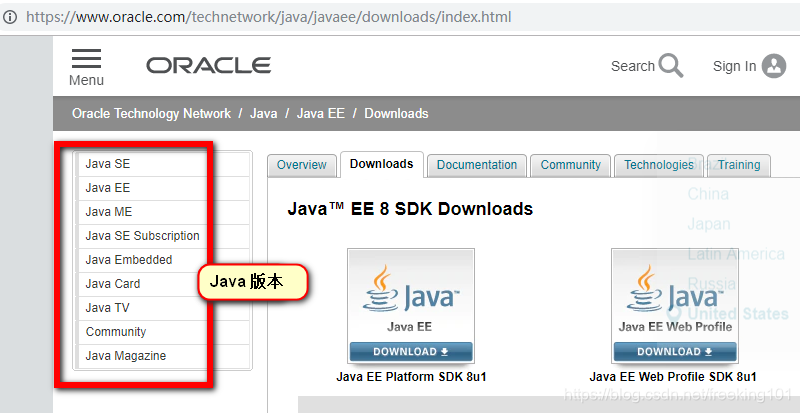Viewport: 800px width, 413px height.
Task: Switch to the Overview tab
Action: tap(302, 165)
